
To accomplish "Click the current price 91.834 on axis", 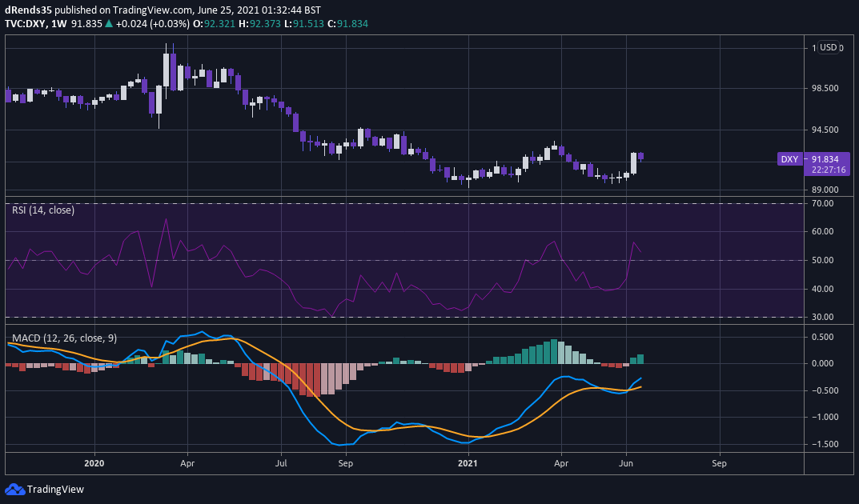I will pyautogui.click(x=825, y=159).
